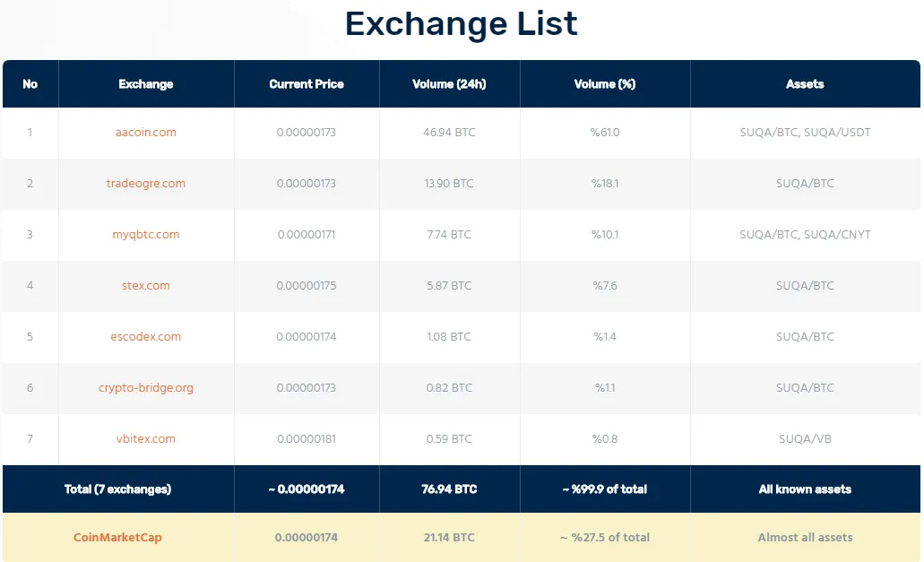This screenshot has height=562, width=924.
Task: Click the %0.8 volume percentage
Action: 605,439
